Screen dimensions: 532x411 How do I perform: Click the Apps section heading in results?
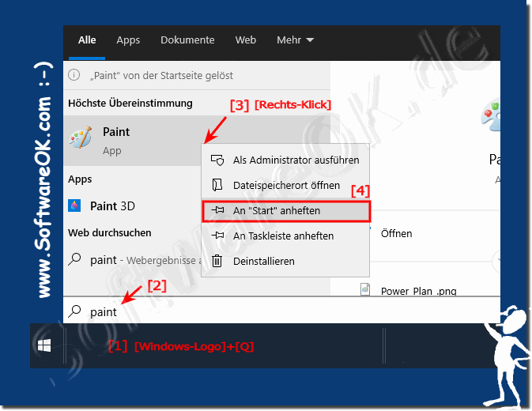(x=80, y=179)
